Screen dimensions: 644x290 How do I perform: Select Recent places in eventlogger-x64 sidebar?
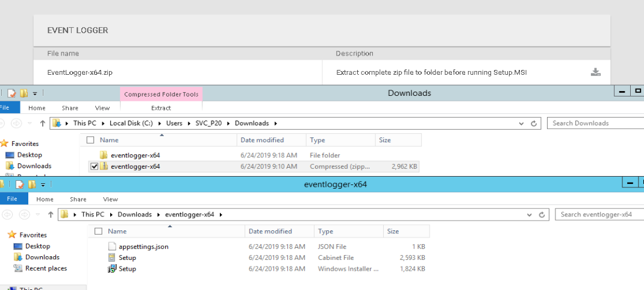tap(46, 268)
